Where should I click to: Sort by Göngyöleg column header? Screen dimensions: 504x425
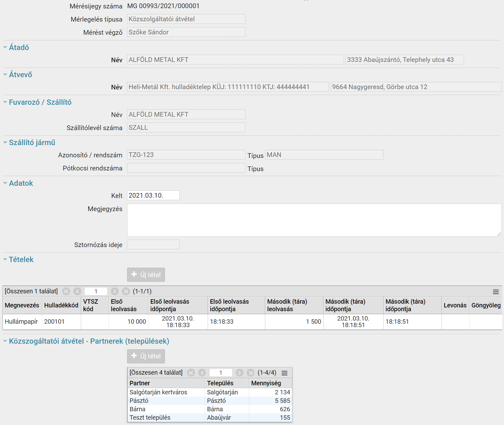tap(486, 305)
